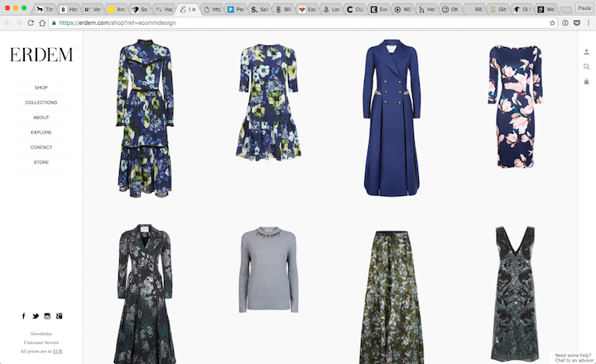This screenshot has width=596, height=364.
Task: Open Erdem's Facebook page icon
Action: point(23,316)
